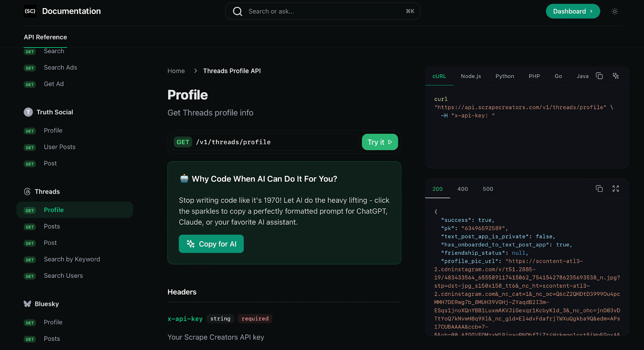Open the Dashboard button
Viewport: 644px width, 350px height.
tap(573, 11)
